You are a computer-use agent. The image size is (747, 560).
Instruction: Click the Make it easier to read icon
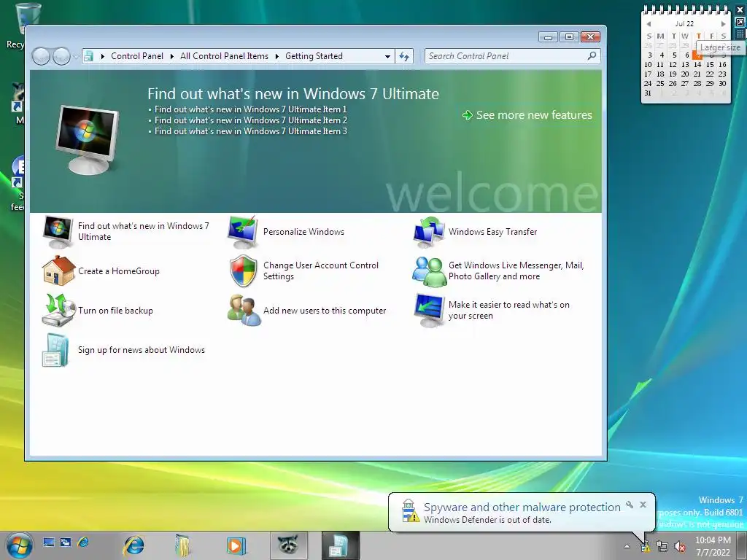(x=429, y=310)
